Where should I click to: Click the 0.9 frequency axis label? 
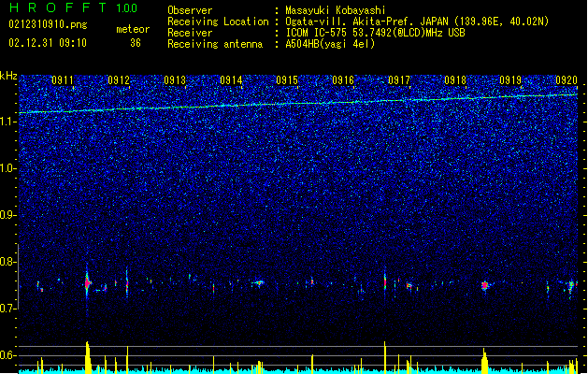[x=8, y=215]
